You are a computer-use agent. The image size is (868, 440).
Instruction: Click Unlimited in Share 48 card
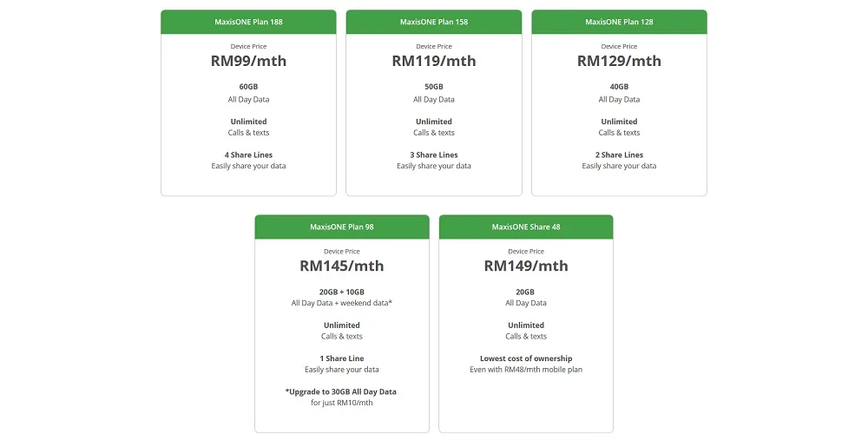pyautogui.click(x=526, y=325)
